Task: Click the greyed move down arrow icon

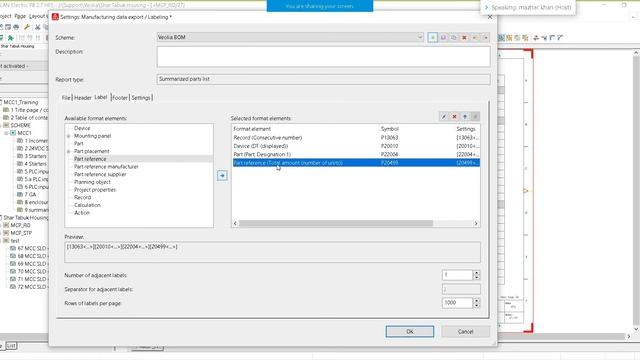Action: click(x=475, y=117)
